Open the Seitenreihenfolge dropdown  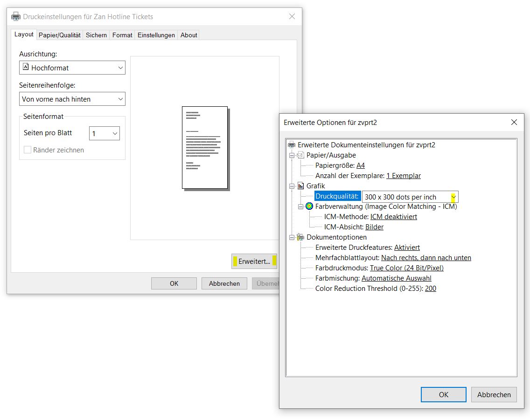pyautogui.click(x=72, y=99)
